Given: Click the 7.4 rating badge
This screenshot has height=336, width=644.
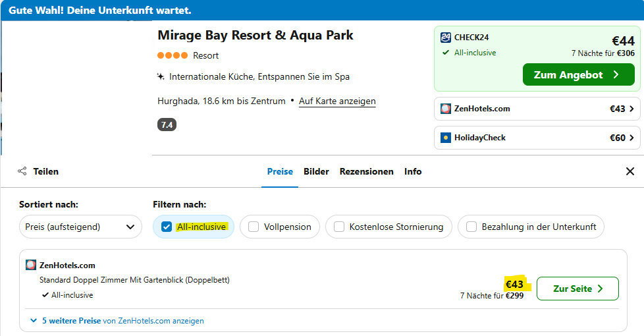Looking at the screenshot, I should point(167,125).
